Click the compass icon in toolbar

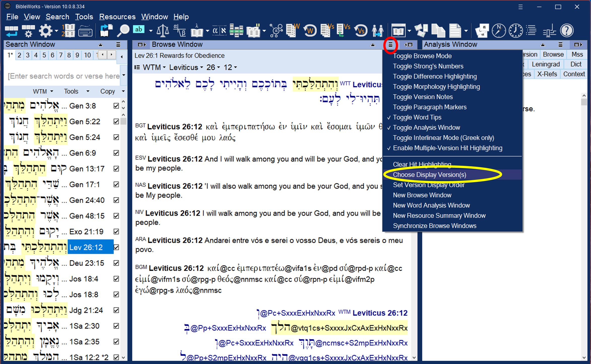pos(499,31)
